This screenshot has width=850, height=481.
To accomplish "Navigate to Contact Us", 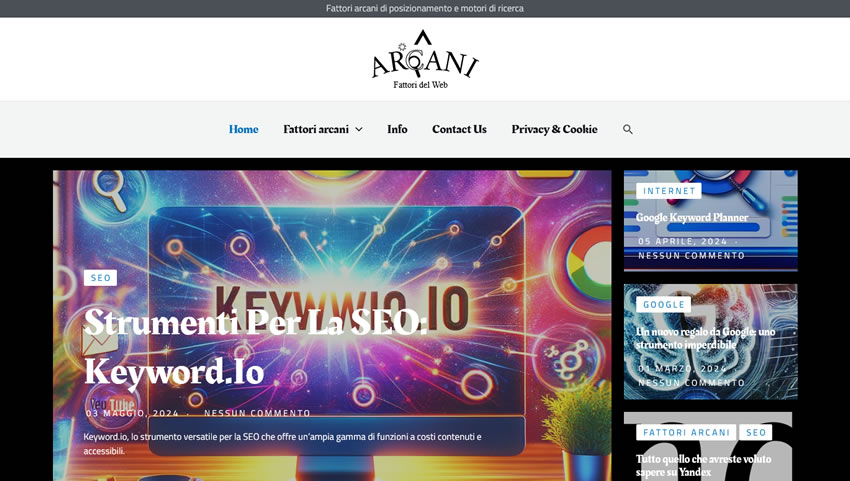I will [459, 129].
